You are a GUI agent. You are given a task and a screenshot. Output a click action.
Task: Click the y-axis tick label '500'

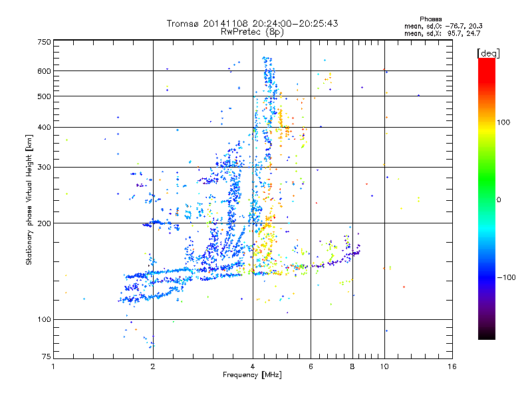click(44, 96)
